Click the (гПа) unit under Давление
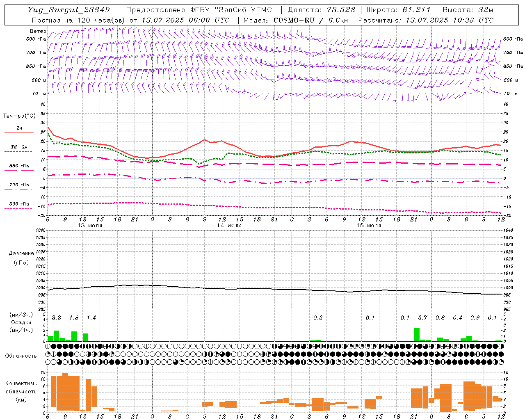 (21, 262)
